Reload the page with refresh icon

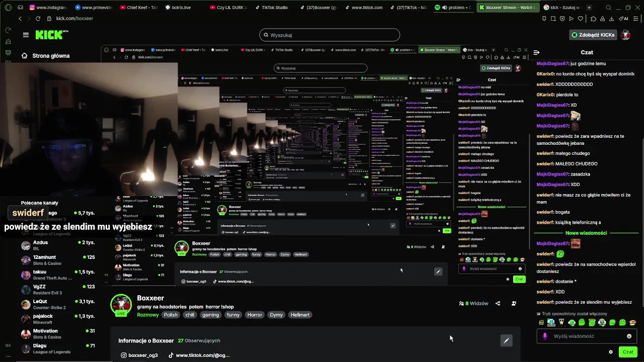coord(38,19)
